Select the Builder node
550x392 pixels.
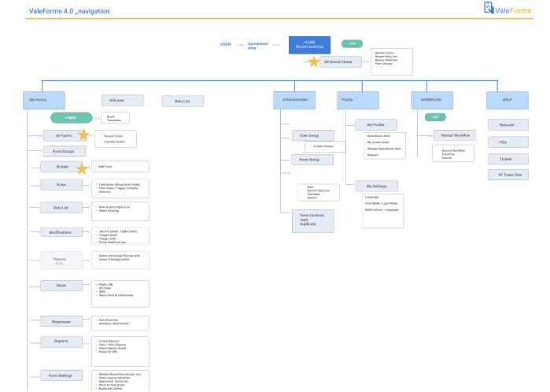[x=61, y=167]
